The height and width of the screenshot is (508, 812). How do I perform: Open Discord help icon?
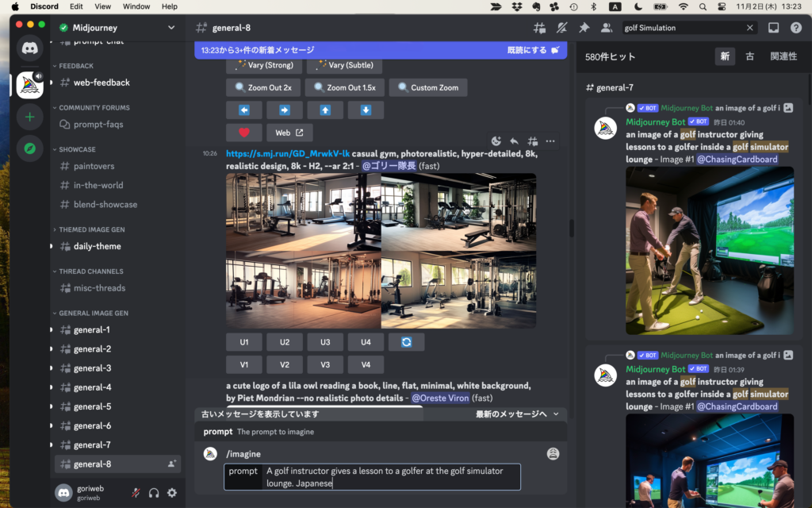tap(796, 28)
